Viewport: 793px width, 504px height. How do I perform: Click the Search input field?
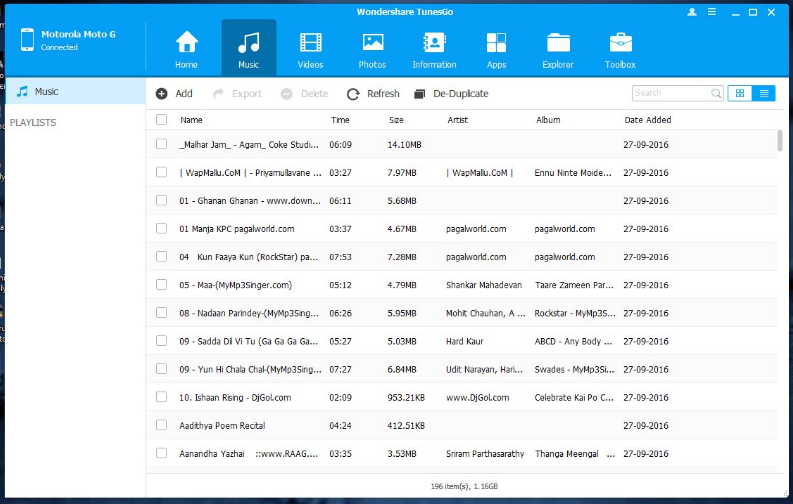pos(670,93)
